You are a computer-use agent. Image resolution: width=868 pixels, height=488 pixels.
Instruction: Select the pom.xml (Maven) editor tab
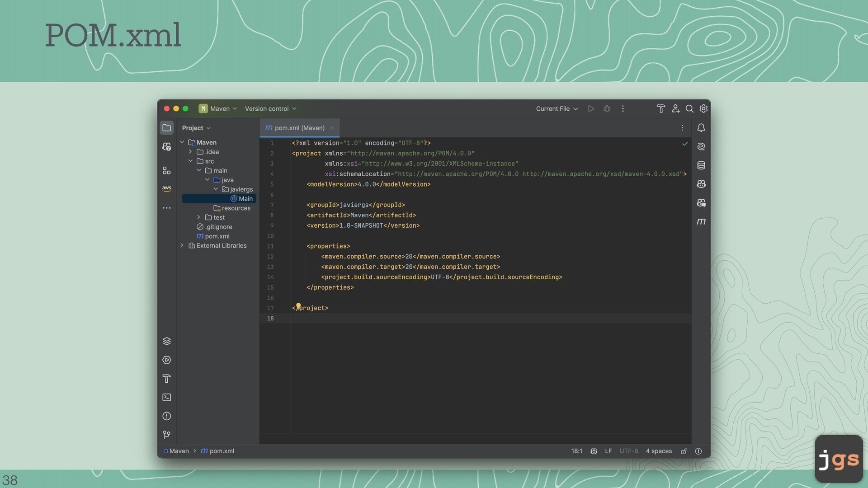pos(299,128)
